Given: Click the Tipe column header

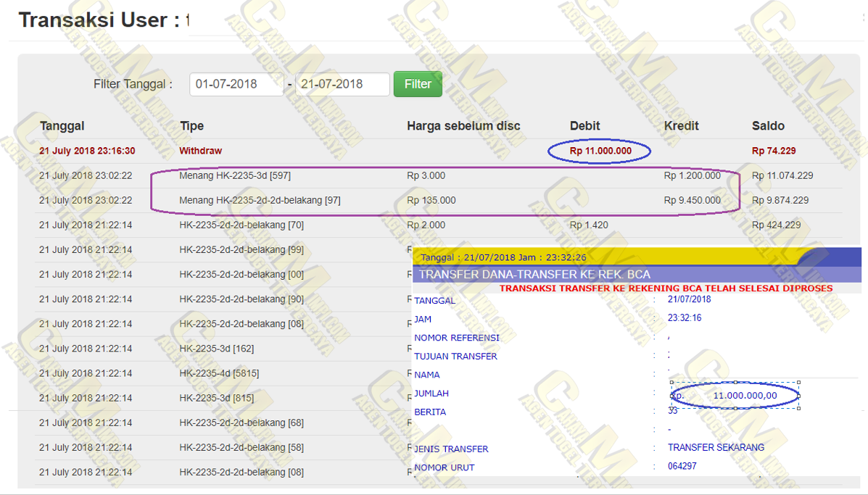Looking at the screenshot, I should tap(191, 126).
